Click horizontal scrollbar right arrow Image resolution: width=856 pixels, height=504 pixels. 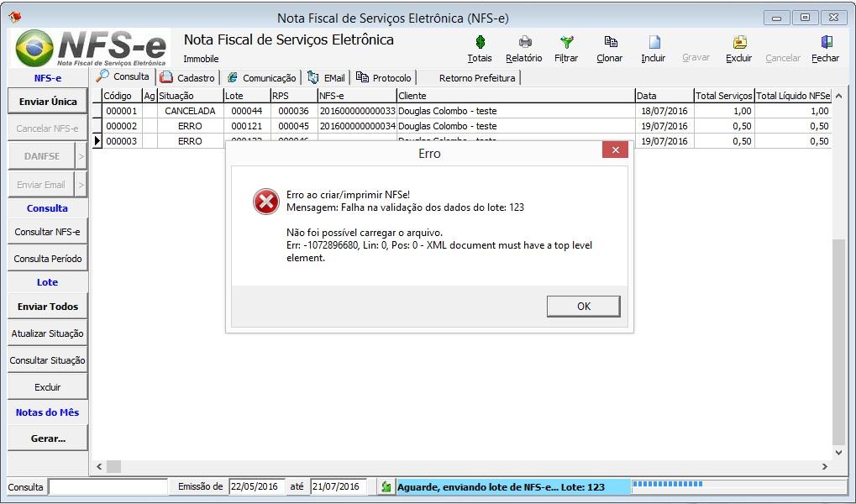pyautogui.click(x=825, y=467)
